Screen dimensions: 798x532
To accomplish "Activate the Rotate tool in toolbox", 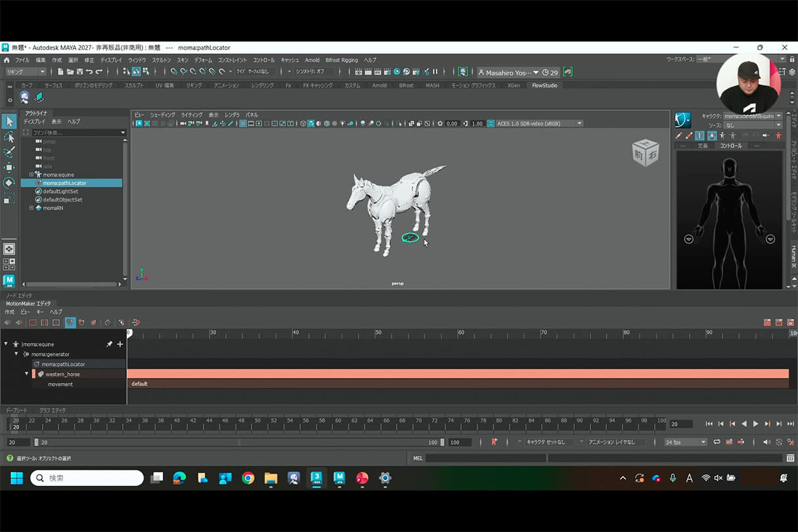I will (x=9, y=183).
